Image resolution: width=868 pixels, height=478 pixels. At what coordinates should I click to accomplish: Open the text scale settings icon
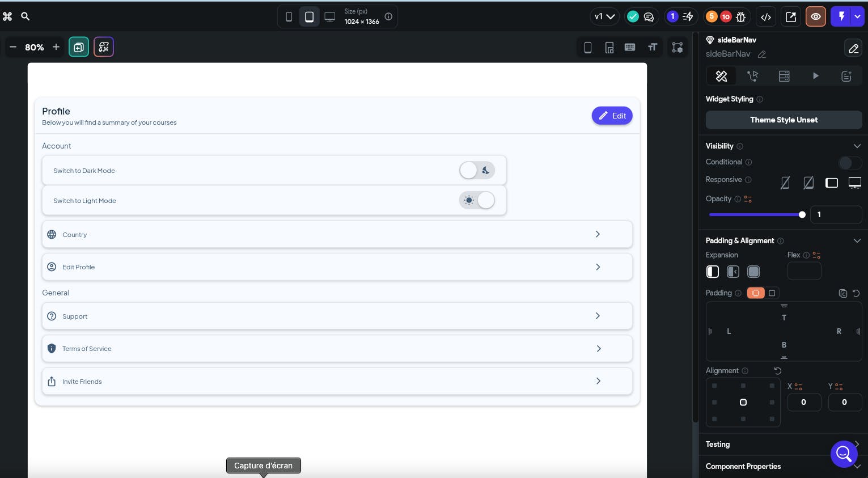[653, 47]
